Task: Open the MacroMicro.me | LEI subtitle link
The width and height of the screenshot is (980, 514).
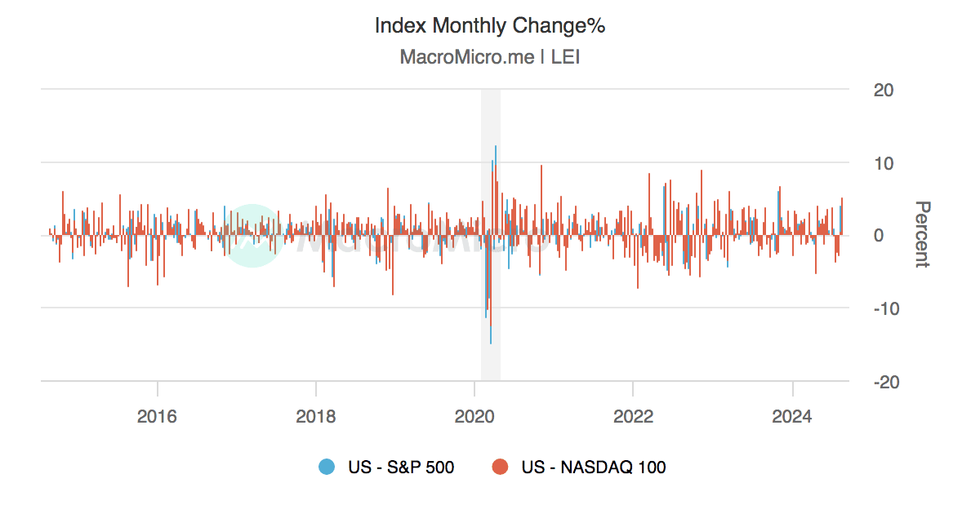Action: 490,57
